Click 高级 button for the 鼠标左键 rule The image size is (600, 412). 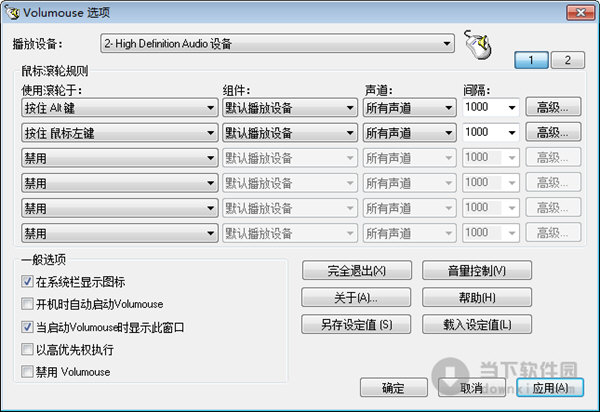(553, 132)
